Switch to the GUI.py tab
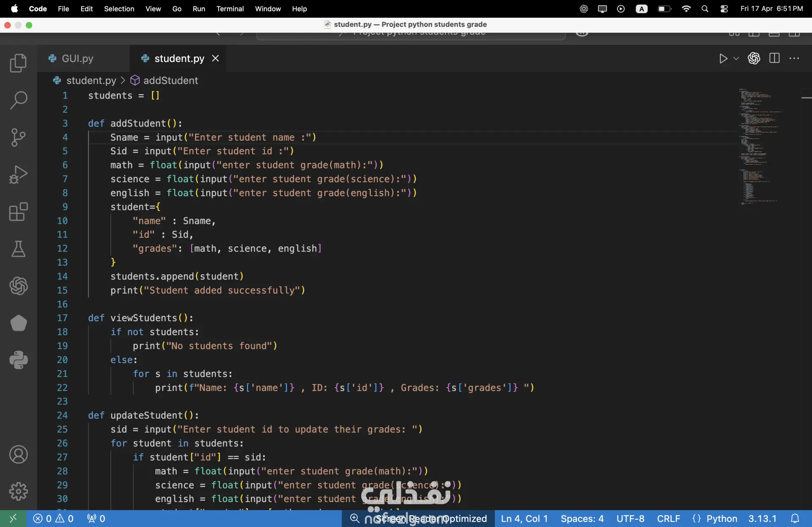This screenshot has height=527, width=812. (77, 58)
